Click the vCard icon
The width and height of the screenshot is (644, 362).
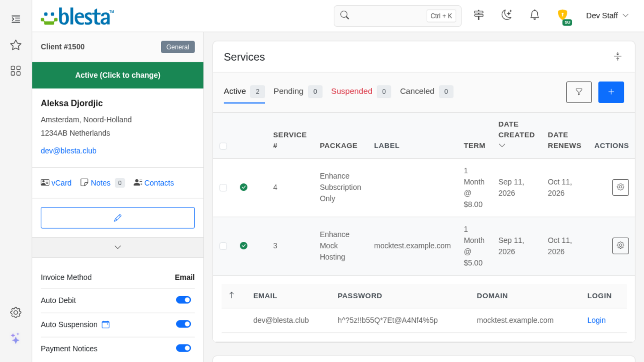45,183
